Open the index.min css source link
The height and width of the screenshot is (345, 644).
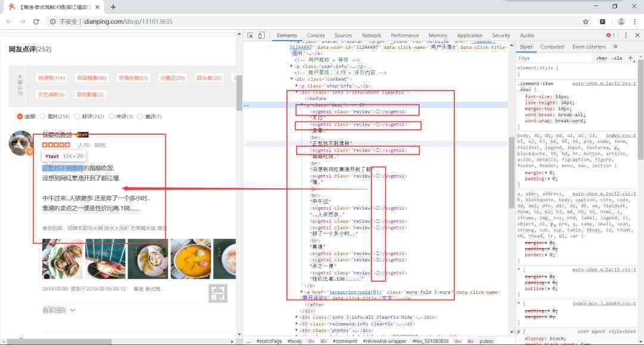click(x=604, y=303)
